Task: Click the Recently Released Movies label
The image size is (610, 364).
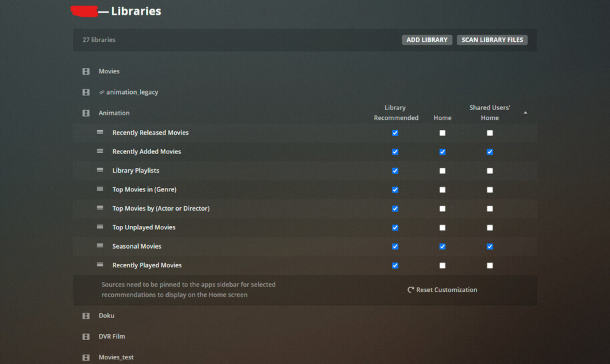Action: pos(151,133)
